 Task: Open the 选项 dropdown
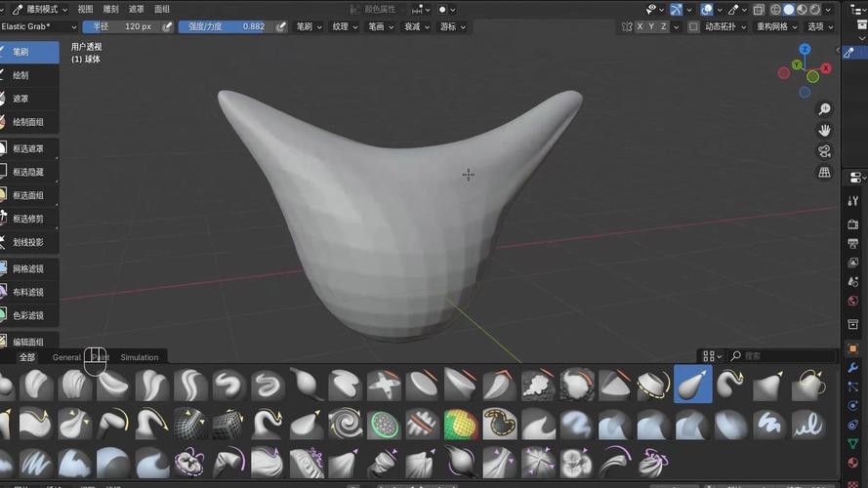820,26
